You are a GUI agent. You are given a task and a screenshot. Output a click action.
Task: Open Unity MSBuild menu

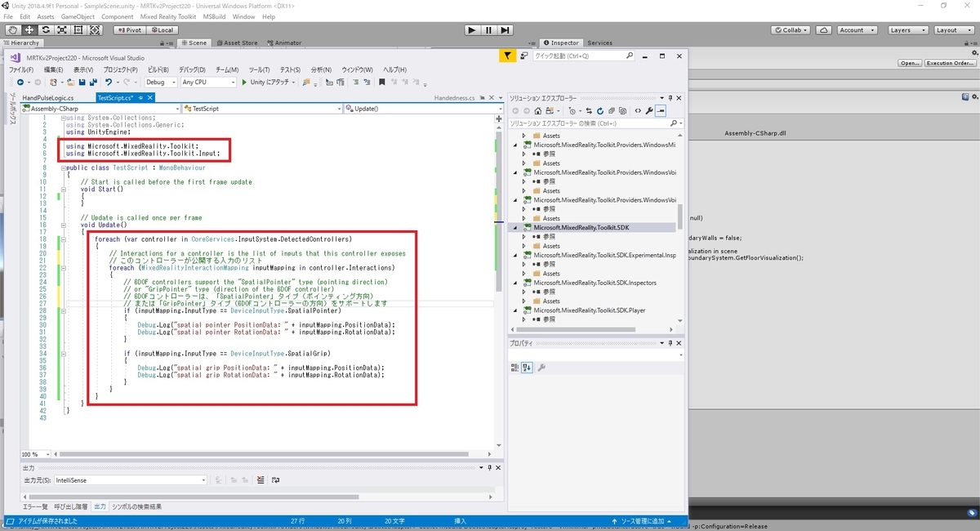coord(215,16)
